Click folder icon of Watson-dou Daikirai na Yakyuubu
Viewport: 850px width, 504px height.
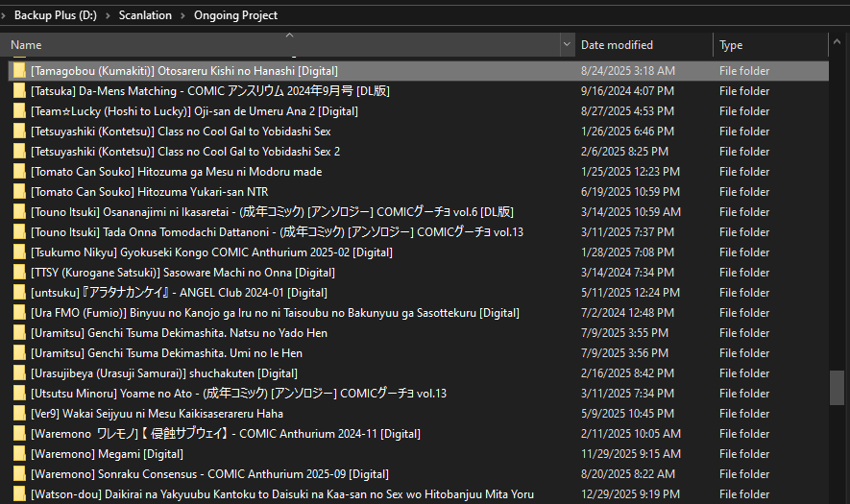pos(19,493)
